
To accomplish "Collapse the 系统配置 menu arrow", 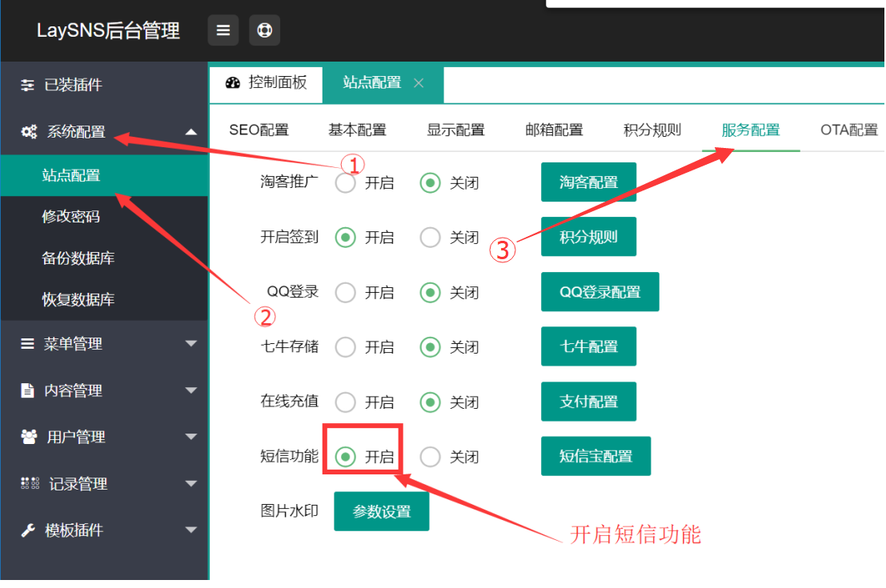I will point(190,132).
